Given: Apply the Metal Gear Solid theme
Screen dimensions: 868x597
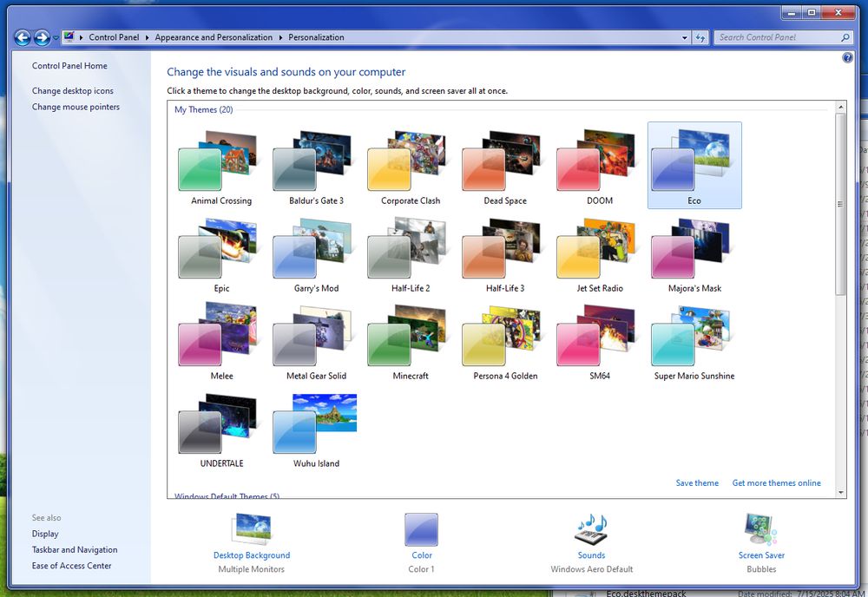Looking at the screenshot, I should pos(316,343).
